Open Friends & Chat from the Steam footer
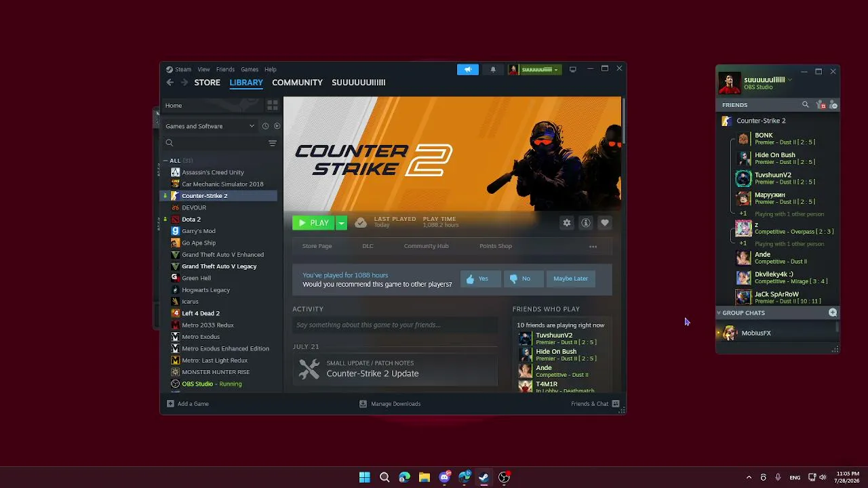This screenshot has width=868, height=488. coord(595,404)
